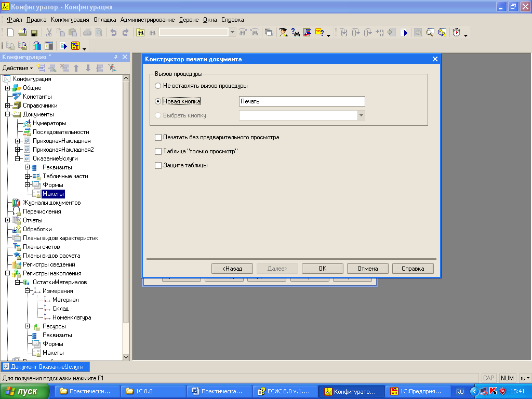
Task: Select Планы счетов in the configuration tree
Action: coord(41,247)
